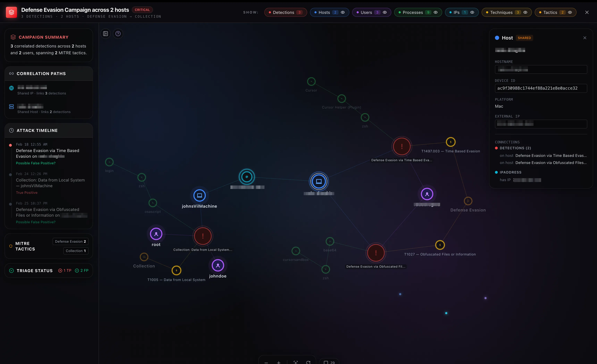Hide Processes using the eye toggle

(x=436, y=12)
